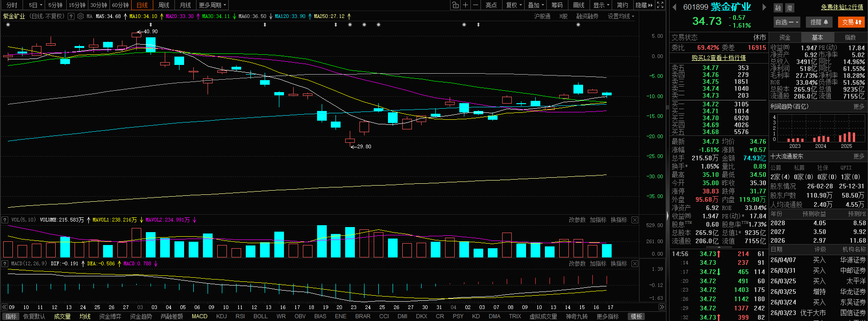Go to next stock arrow after 紫金矿业

[764, 7]
